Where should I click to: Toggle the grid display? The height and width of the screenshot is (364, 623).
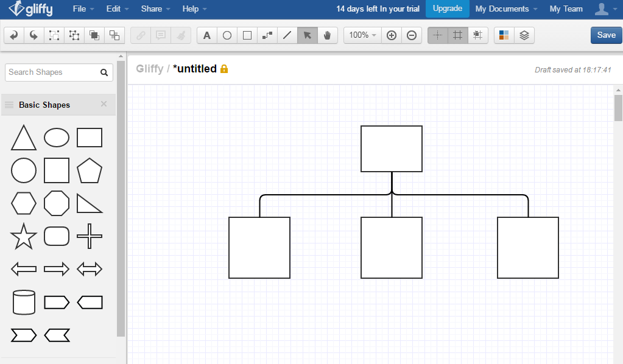point(458,35)
